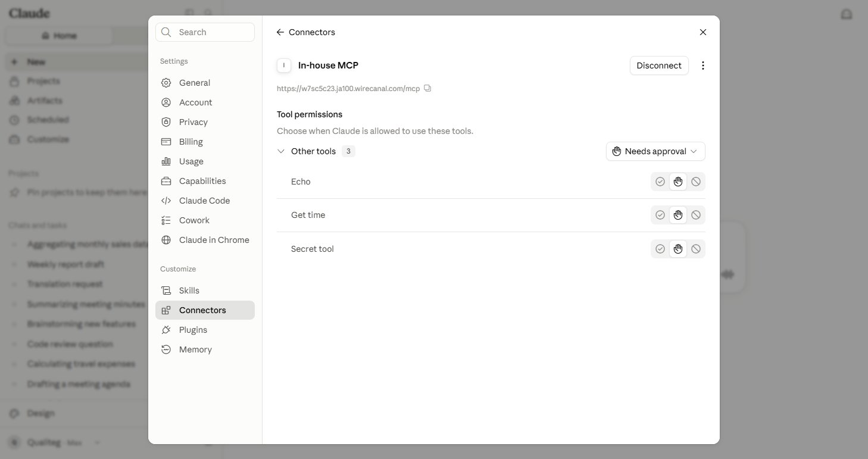Open Capabilities settings
868x459 pixels.
[x=205, y=181]
